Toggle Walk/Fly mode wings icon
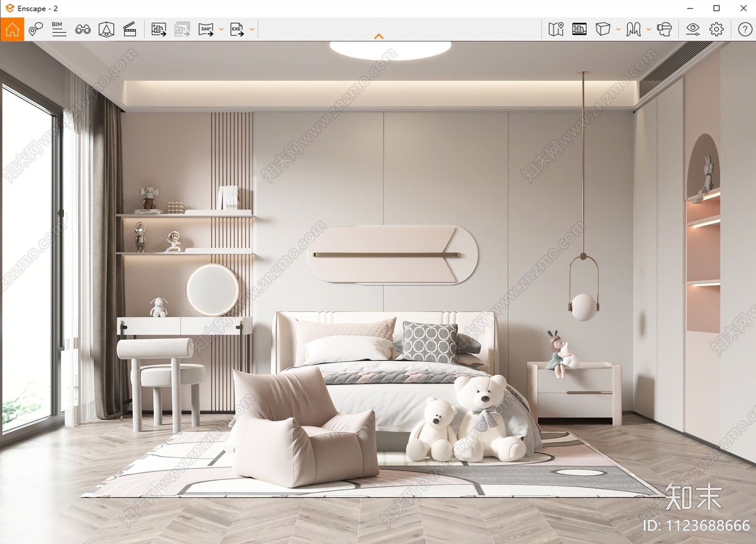Viewport: 756px width, 544px height. pyautogui.click(x=634, y=29)
